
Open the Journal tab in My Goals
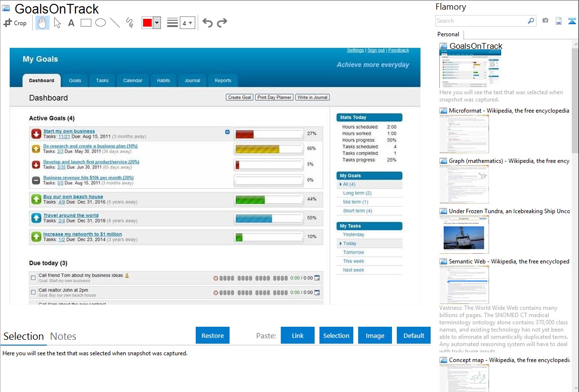click(x=192, y=81)
